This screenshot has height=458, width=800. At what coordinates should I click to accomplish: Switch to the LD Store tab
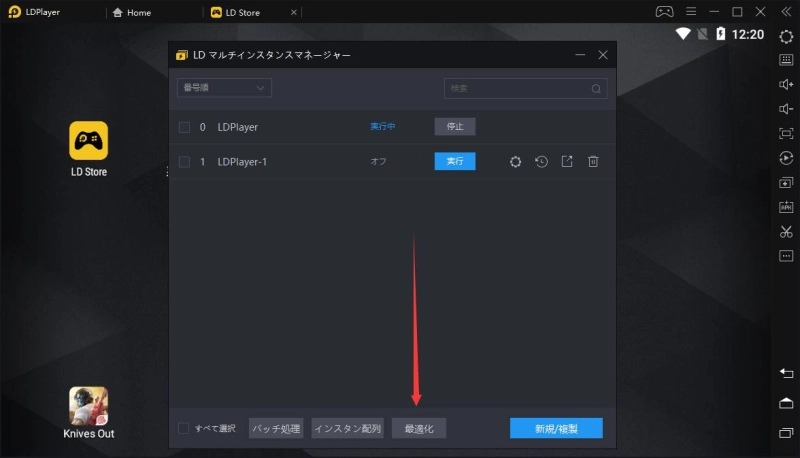[x=236, y=12]
